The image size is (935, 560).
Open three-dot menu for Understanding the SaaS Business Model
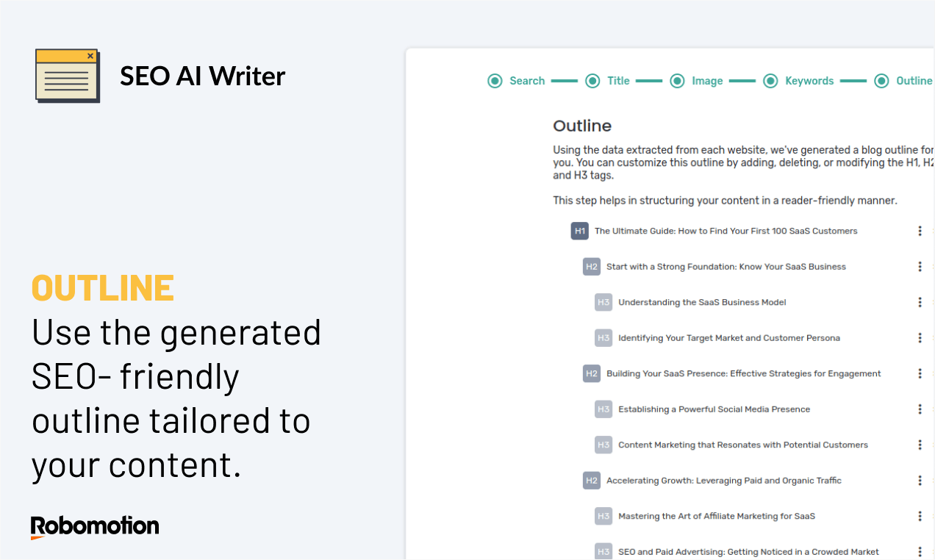pos(920,302)
